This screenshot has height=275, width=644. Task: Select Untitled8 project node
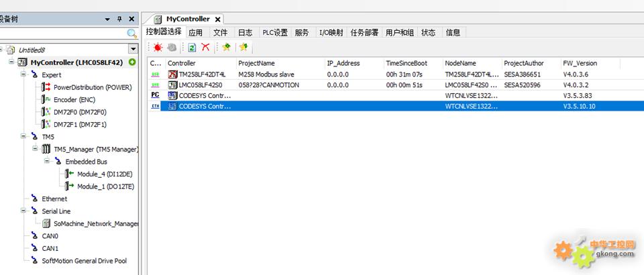pos(32,50)
